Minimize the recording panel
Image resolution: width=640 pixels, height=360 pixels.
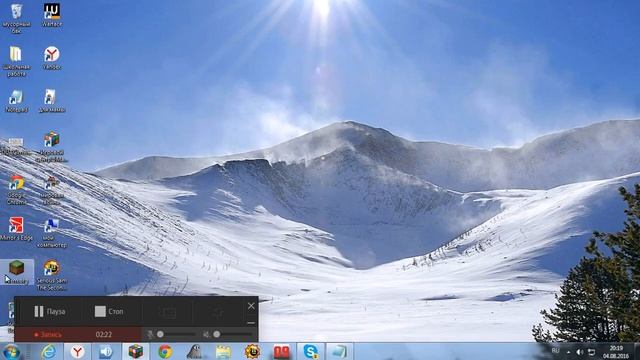click(x=251, y=323)
